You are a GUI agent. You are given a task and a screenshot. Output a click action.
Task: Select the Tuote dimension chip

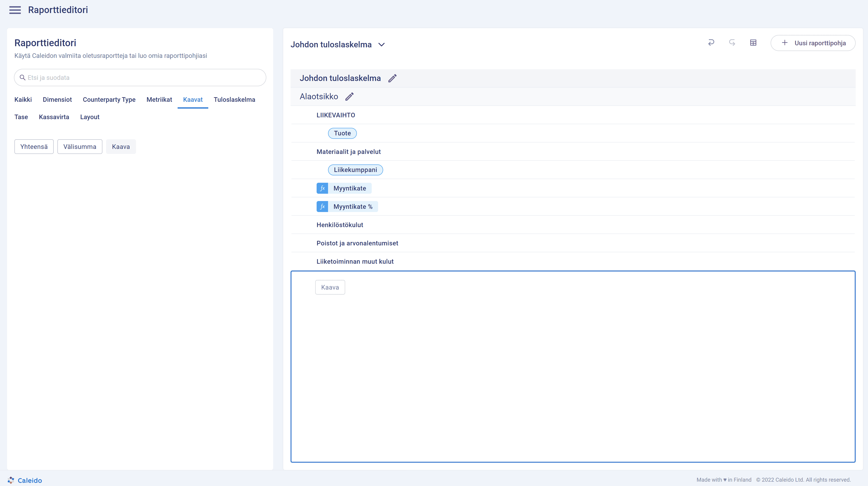(342, 134)
